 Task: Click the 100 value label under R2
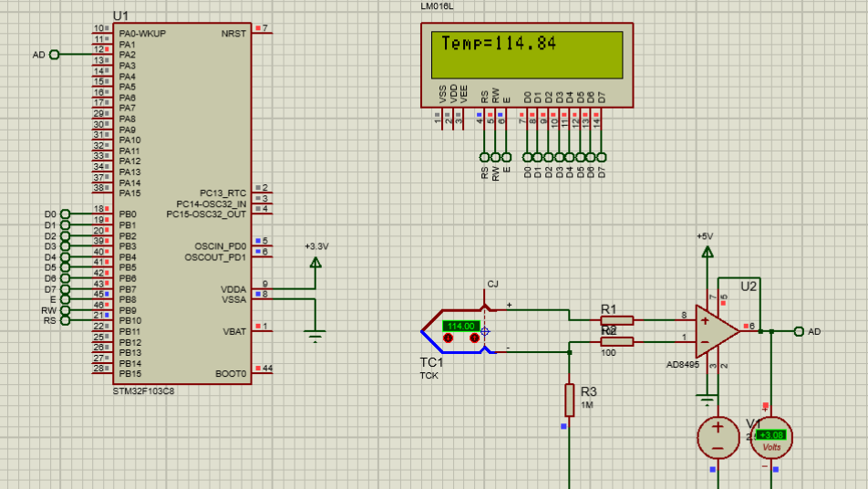click(608, 353)
